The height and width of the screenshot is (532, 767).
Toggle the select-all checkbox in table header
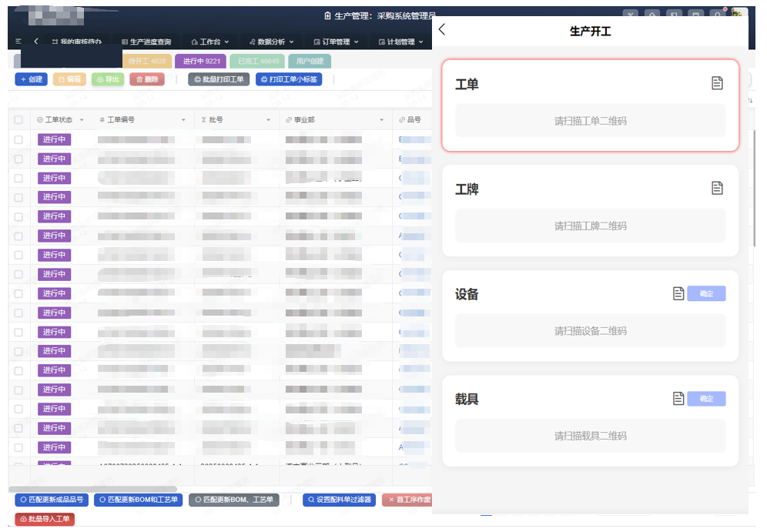click(18, 120)
